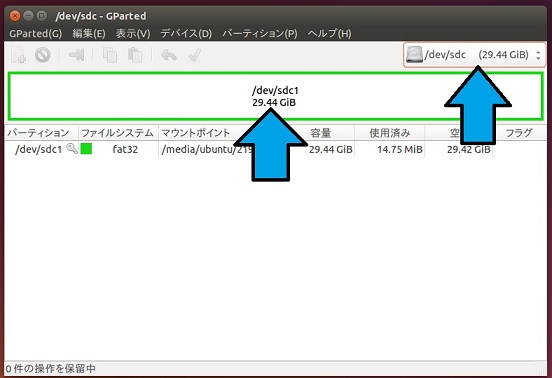
Task: Click the Apply all operations checkmark icon
Action: pyautogui.click(x=194, y=55)
